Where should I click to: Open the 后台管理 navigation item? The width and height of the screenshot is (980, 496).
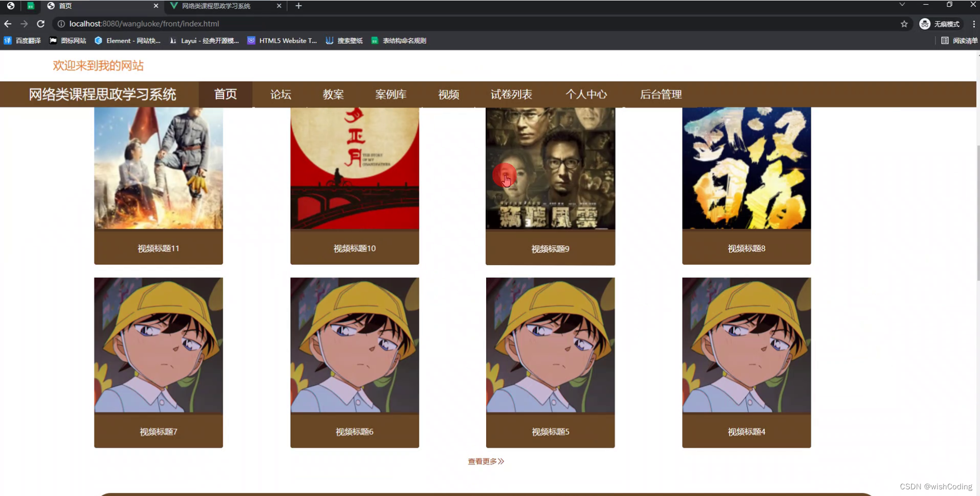click(x=661, y=94)
